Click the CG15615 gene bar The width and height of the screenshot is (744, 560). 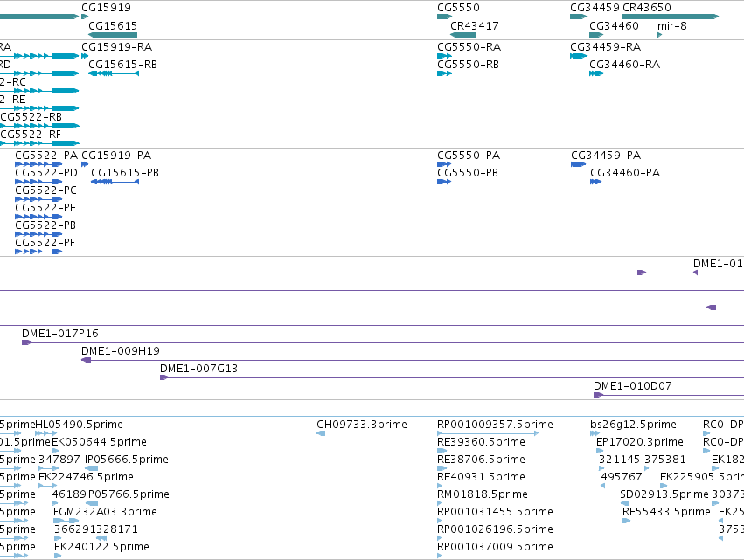pos(113,35)
